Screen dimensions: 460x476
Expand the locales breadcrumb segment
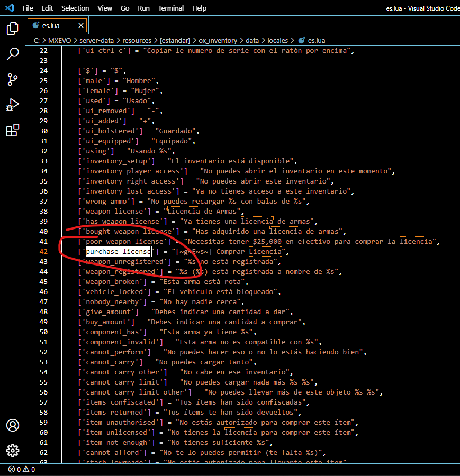pos(278,40)
